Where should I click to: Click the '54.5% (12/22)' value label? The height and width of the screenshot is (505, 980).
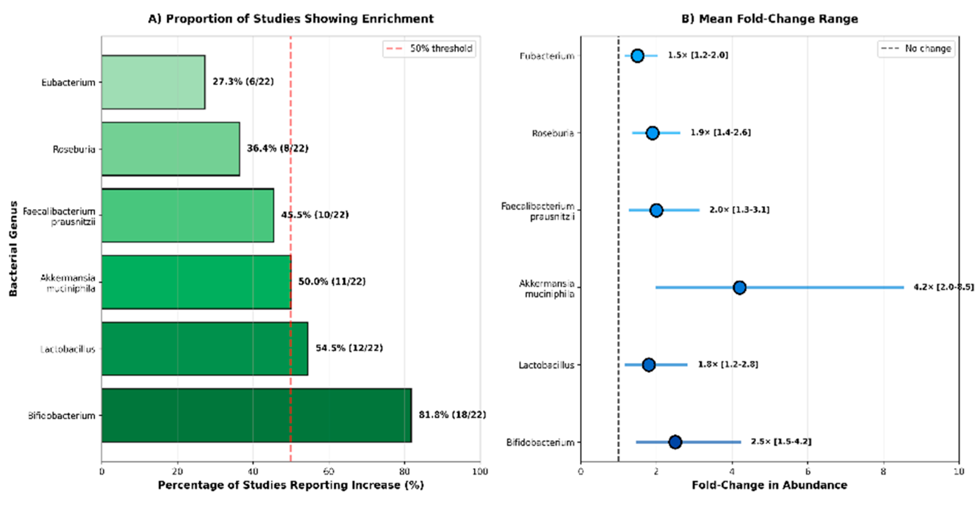tap(349, 348)
